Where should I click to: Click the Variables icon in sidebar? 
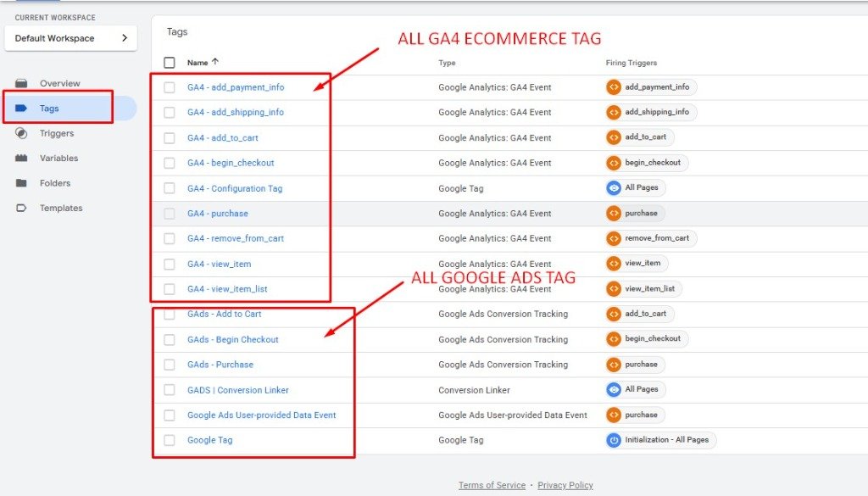point(21,159)
